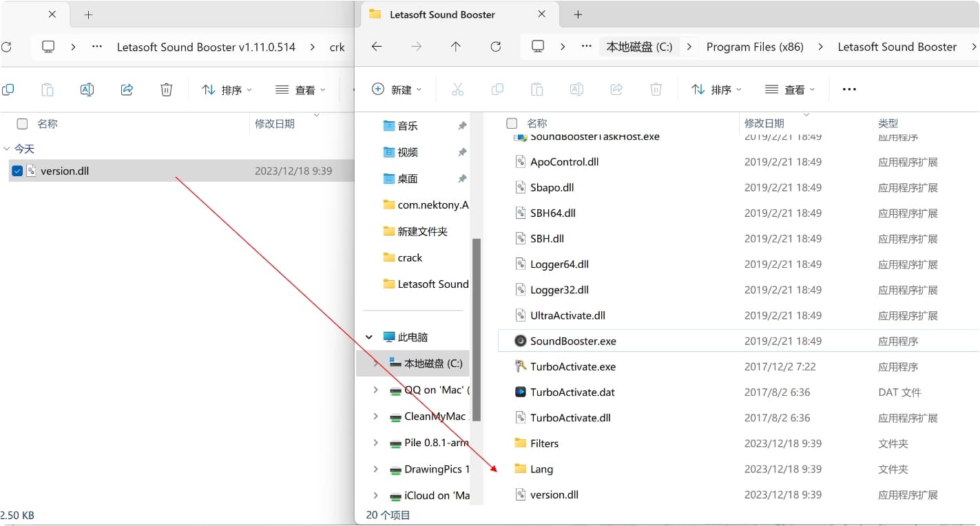Show hidden breadcrumb path ellipsis in right window

tap(586, 47)
